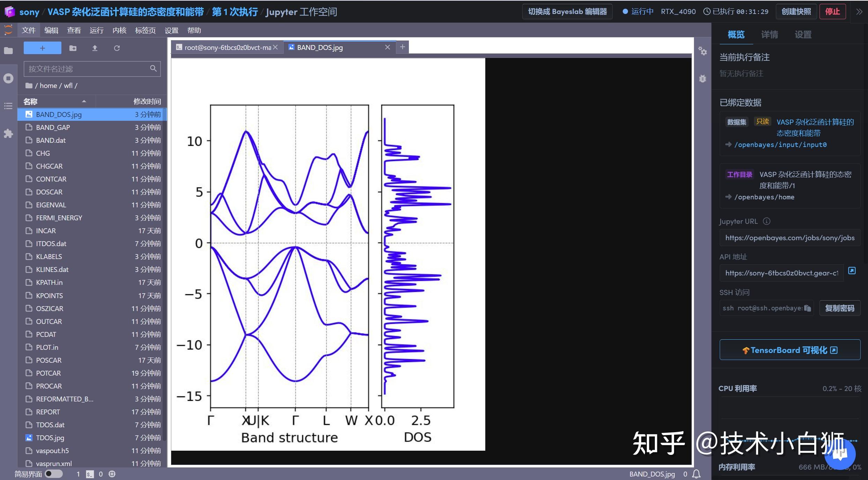Create a new folder via toolbar icon
The height and width of the screenshot is (480, 868).
coord(73,48)
